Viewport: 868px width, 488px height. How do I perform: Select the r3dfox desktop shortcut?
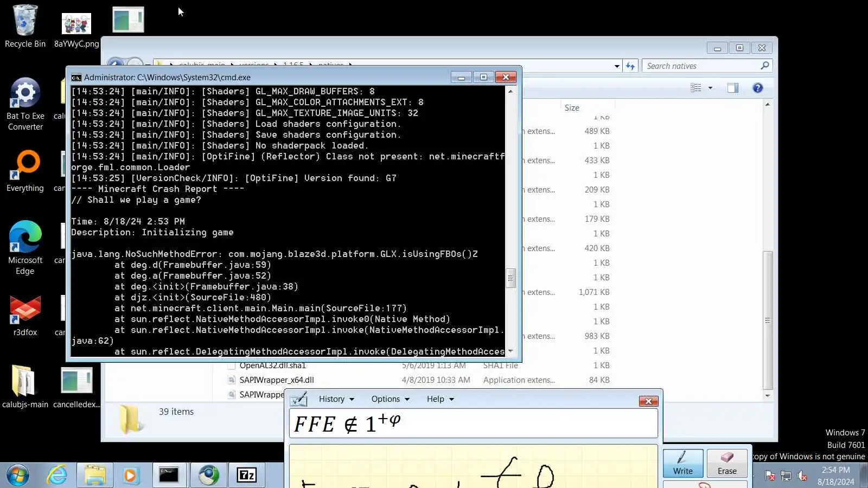25,316
